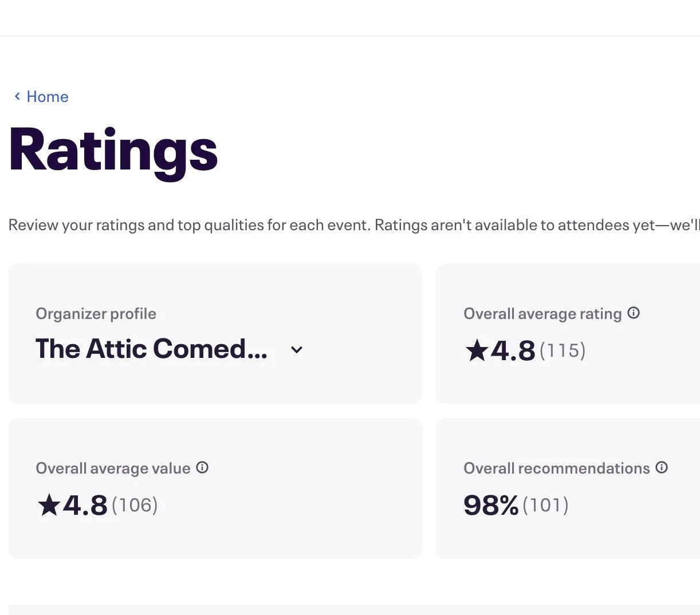The width and height of the screenshot is (700, 615).
Task: Select The Attic Comed... organizer name
Action: (151, 349)
